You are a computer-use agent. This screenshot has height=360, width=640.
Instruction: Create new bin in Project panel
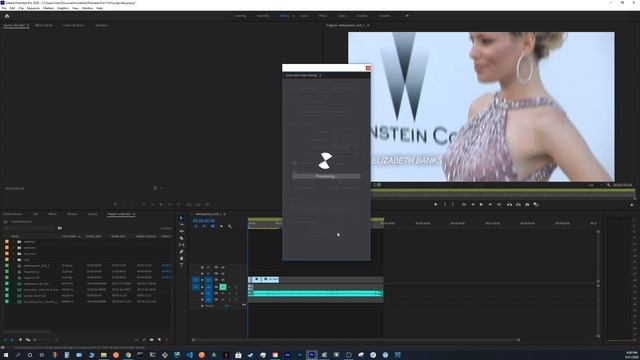pyautogui.click(x=152, y=340)
